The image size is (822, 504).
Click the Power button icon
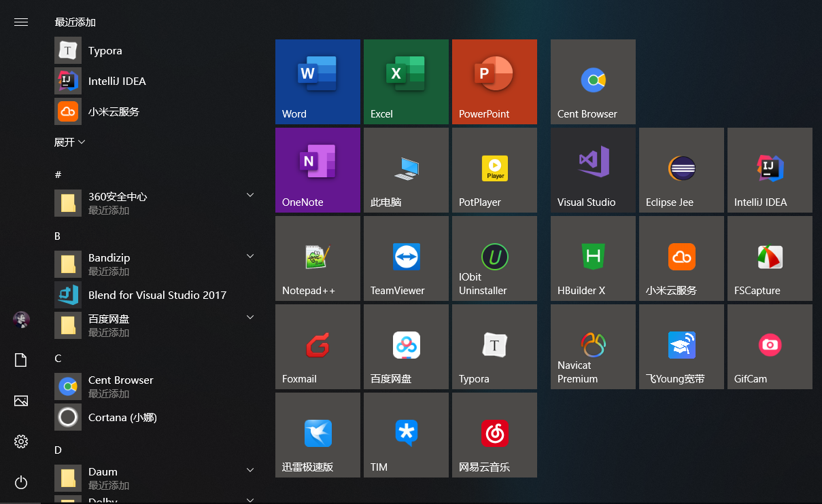[x=21, y=482]
